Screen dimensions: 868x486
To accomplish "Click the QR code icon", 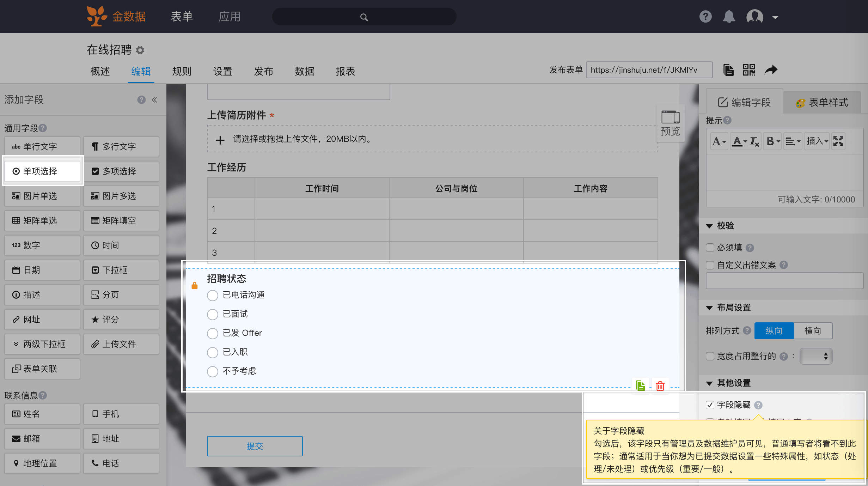I will point(749,70).
